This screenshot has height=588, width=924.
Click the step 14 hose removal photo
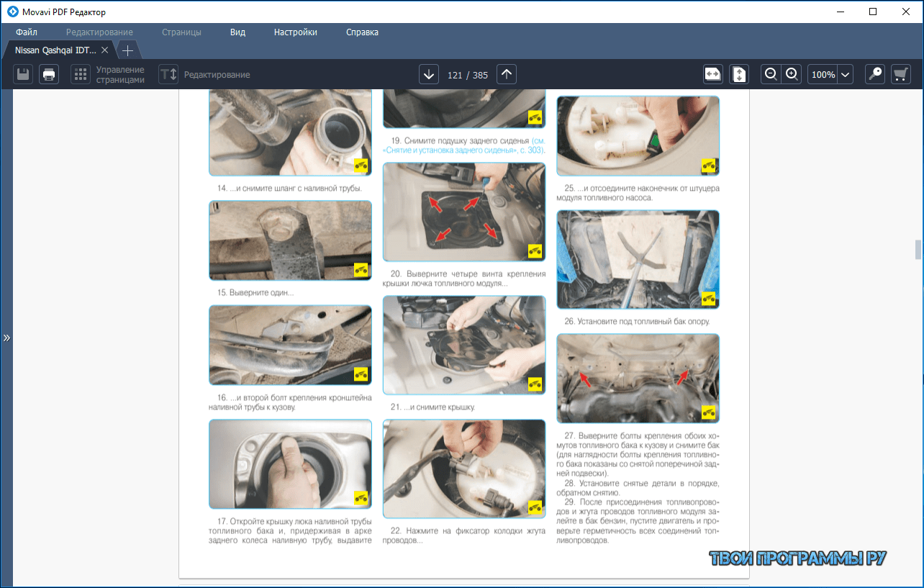tap(290, 133)
